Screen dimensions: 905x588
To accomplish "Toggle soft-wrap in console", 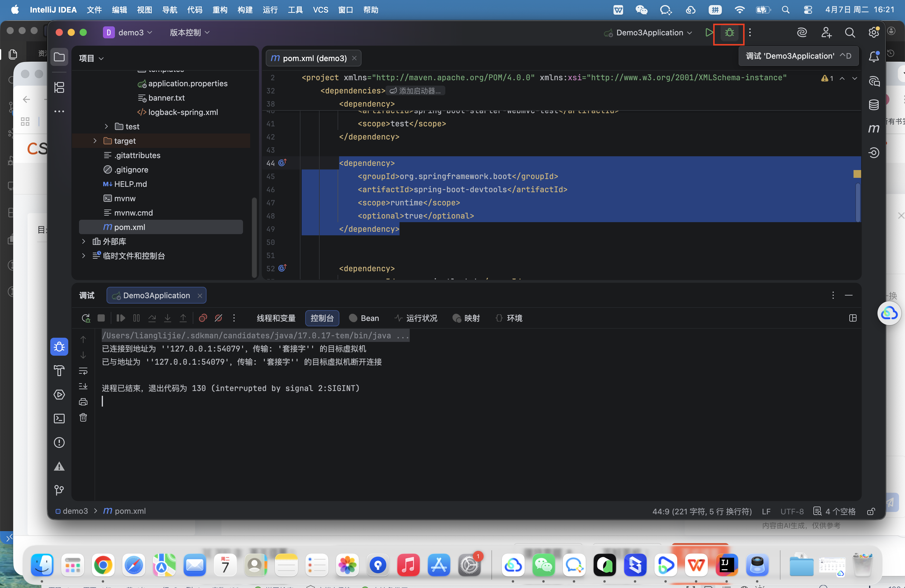I will pos(83,371).
